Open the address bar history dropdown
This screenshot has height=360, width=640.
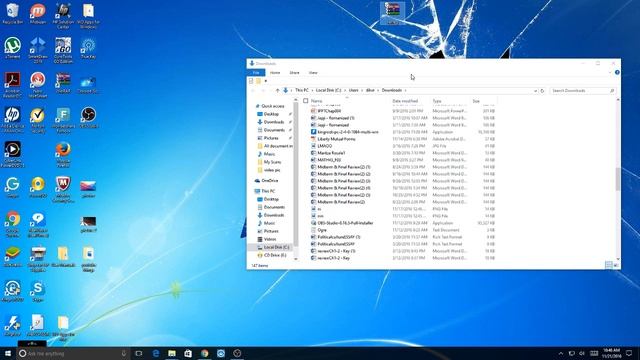535,91
